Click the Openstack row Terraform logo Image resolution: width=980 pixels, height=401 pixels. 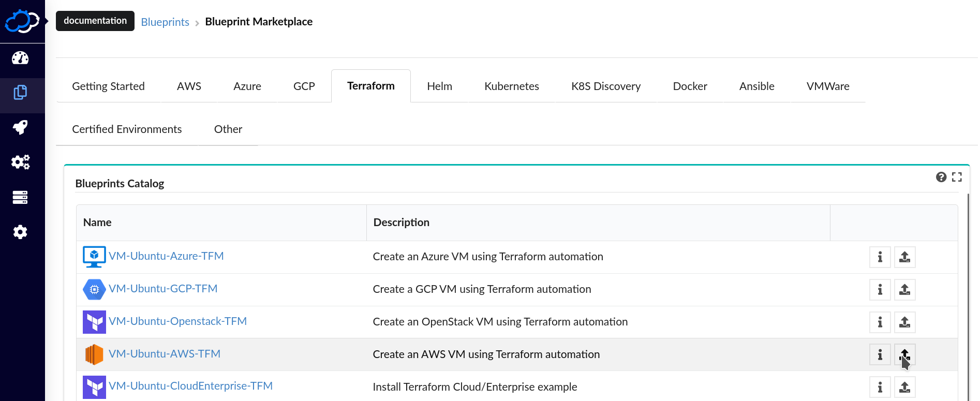click(x=94, y=322)
